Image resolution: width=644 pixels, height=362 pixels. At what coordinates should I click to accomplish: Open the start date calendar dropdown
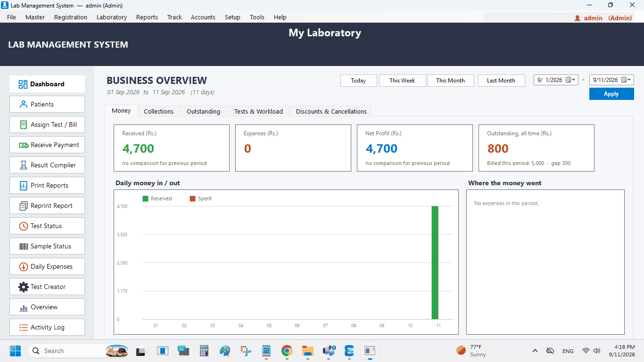(x=570, y=80)
